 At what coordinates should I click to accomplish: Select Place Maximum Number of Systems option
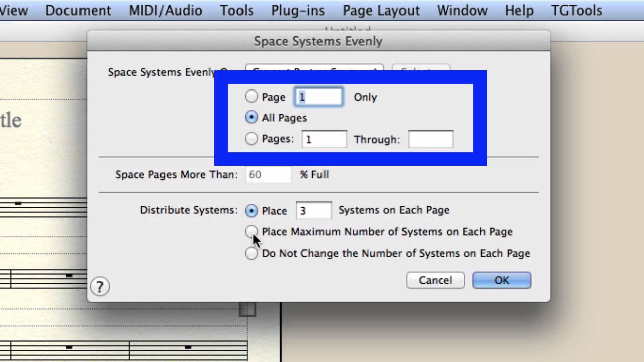(251, 231)
